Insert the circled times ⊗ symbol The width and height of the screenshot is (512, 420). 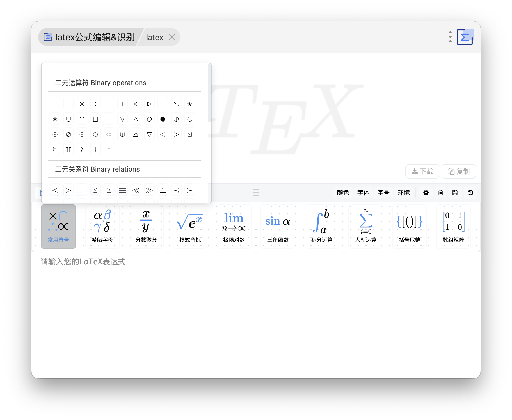(x=82, y=134)
